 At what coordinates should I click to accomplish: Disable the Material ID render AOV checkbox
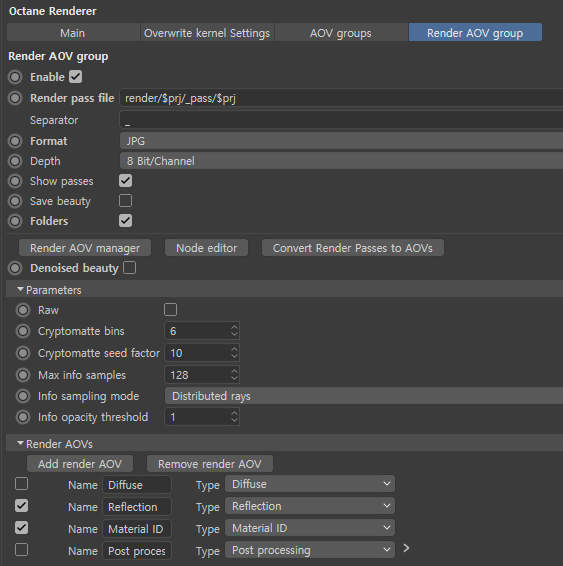pos(22,528)
